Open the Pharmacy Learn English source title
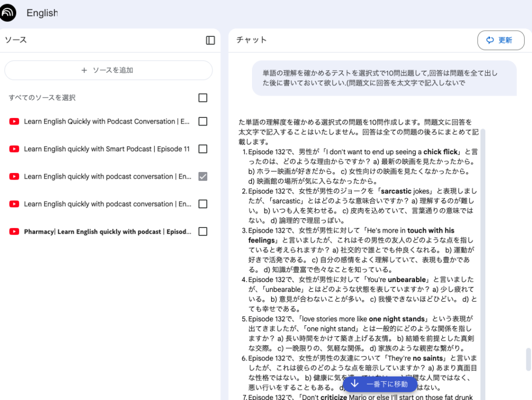 click(107, 232)
